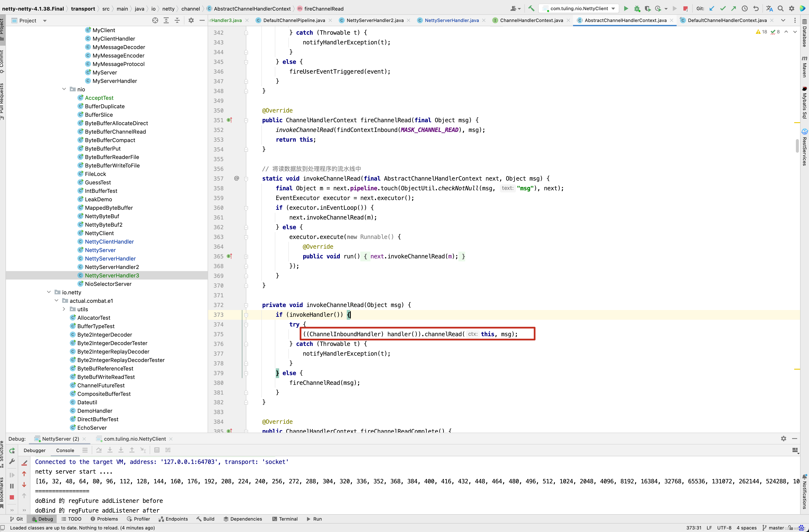The image size is (809, 532).
Task: Select NettyServerHandler3 in project tree
Action: pyautogui.click(x=112, y=275)
